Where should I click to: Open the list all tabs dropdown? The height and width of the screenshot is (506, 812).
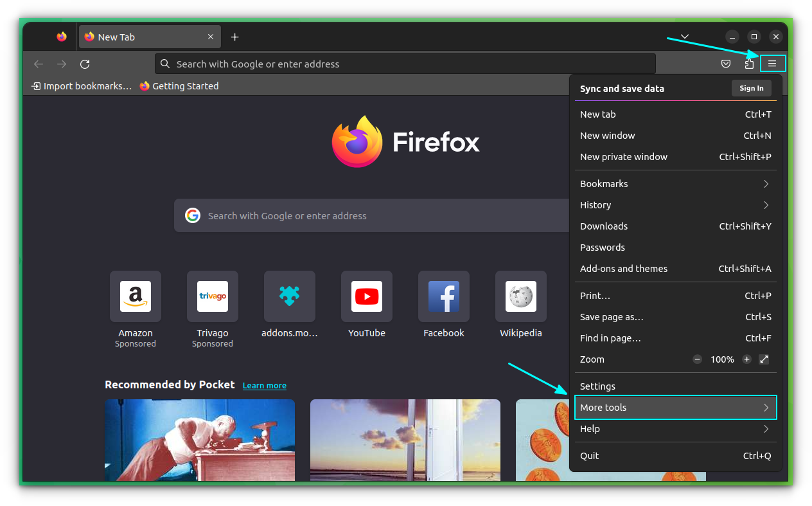tap(684, 37)
